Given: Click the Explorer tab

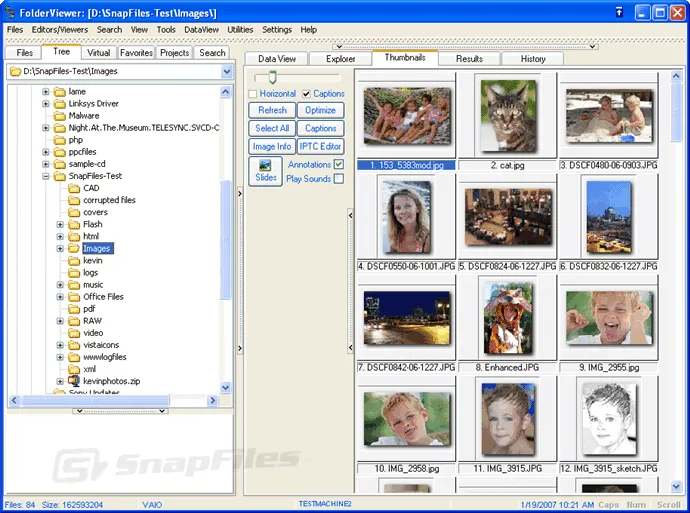Looking at the screenshot, I should [340, 59].
